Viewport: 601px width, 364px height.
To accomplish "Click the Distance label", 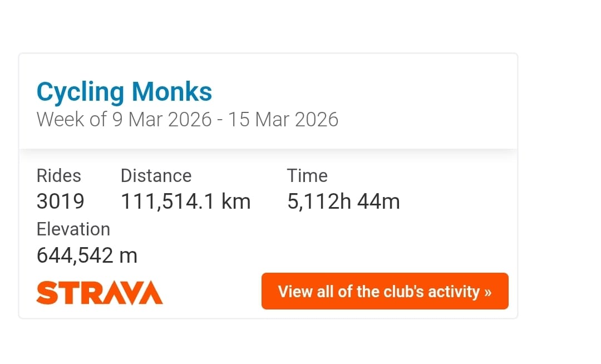I will 156,176.
